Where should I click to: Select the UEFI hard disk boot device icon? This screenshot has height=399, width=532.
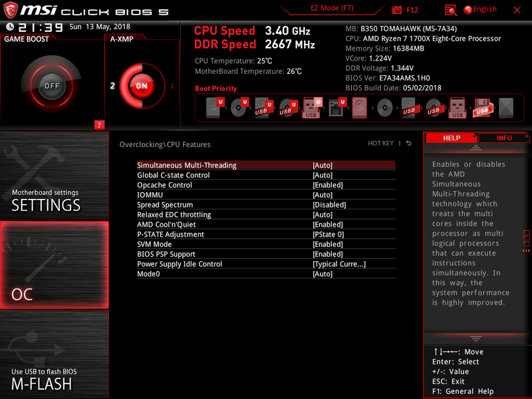click(215, 108)
